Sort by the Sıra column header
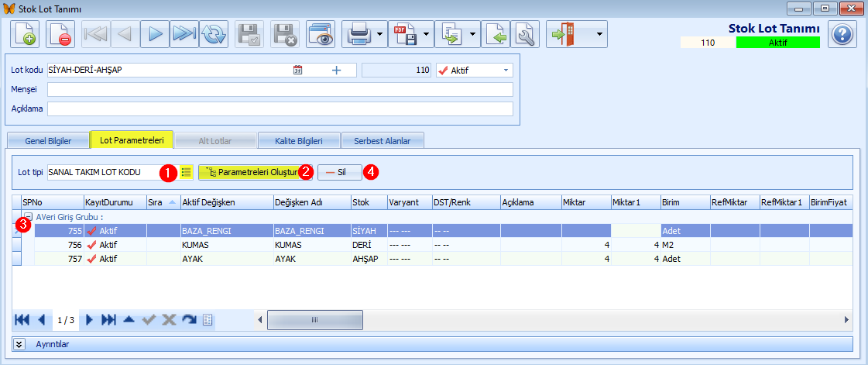 (x=163, y=202)
